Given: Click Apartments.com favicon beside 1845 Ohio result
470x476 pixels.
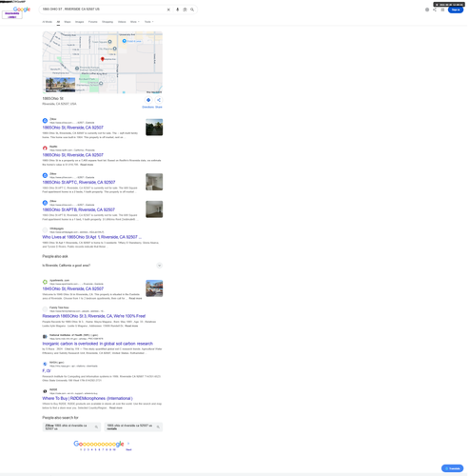Looking at the screenshot, I should click(x=45, y=282).
